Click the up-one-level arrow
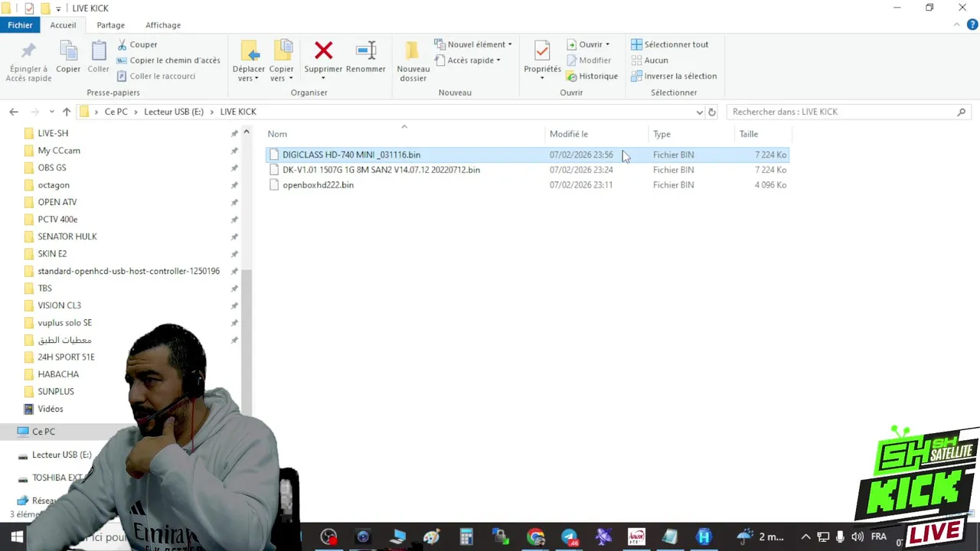 (67, 112)
